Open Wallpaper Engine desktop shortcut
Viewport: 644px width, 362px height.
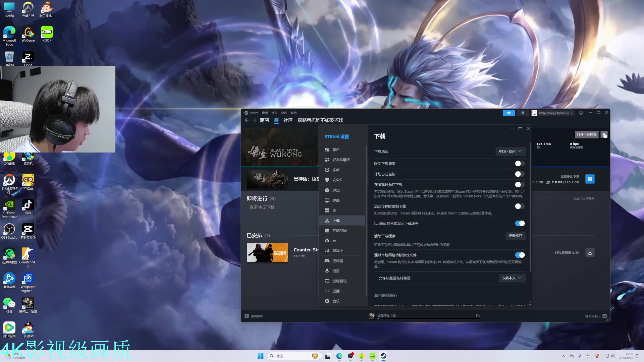pyautogui.click(x=28, y=283)
